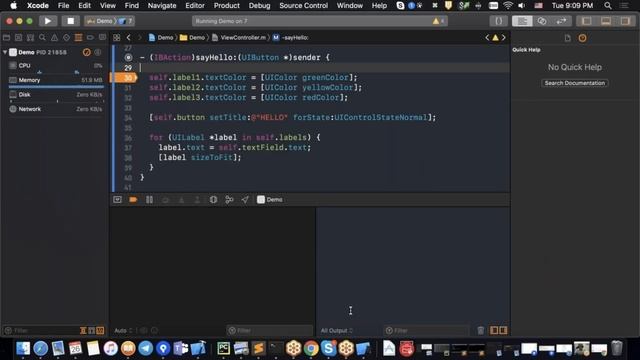Screen dimensions: 640x360
Task: Click the warning indicator in activity bar
Action: (438, 21)
